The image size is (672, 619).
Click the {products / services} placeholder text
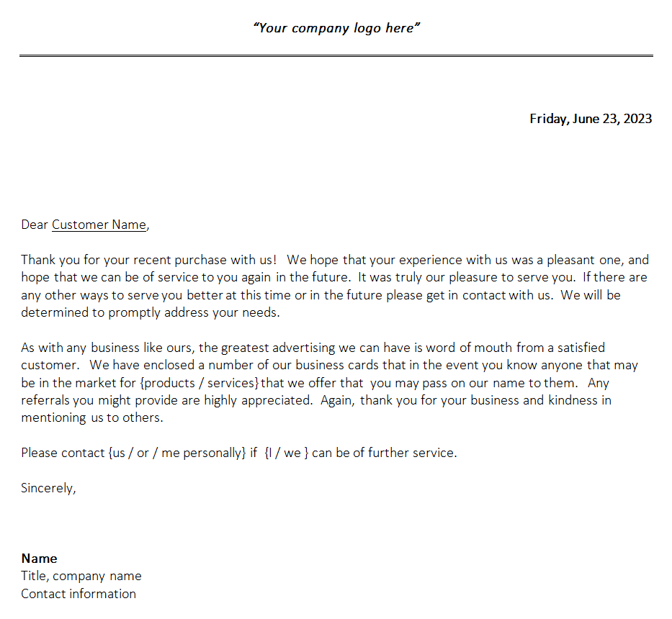pos(199,383)
